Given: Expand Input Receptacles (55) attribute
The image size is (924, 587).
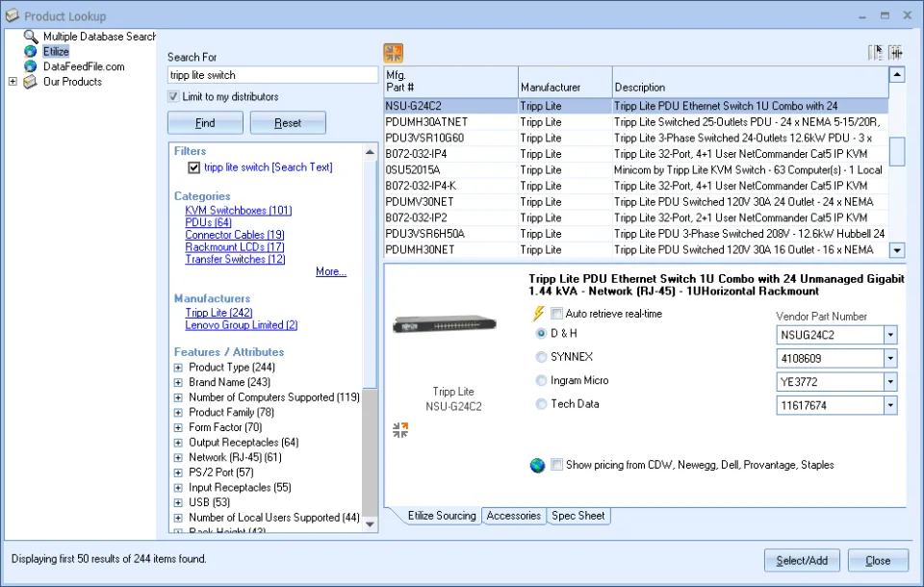Looking at the screenshot, I should pos(178,488).
